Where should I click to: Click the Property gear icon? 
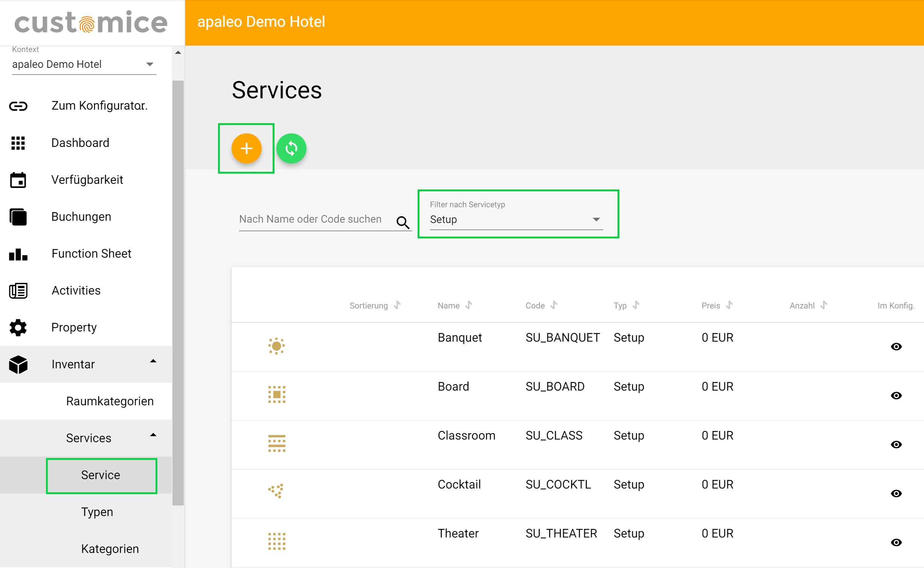point(18,327)
